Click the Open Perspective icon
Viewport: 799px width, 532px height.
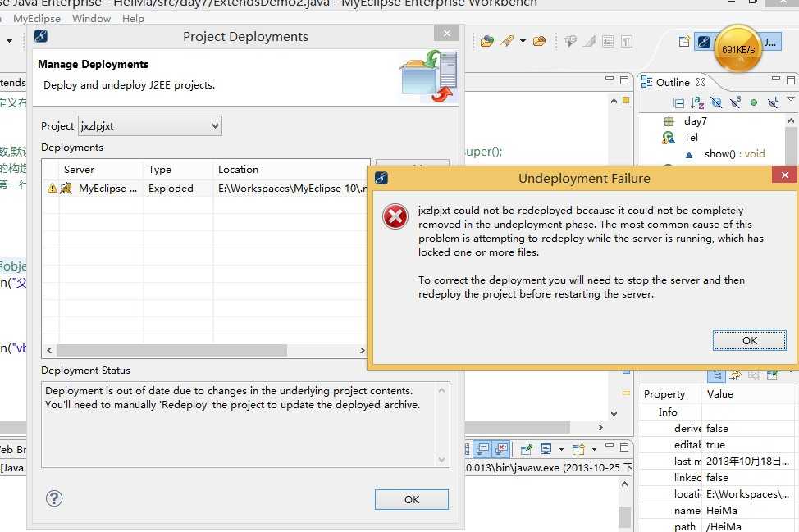(684, 41)
